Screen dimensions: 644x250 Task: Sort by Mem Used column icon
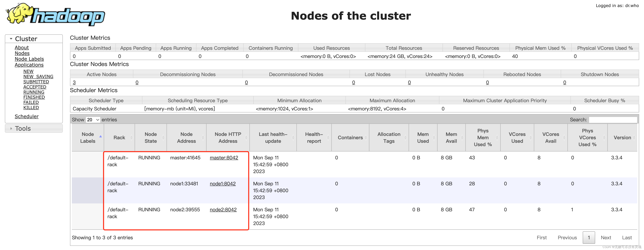pos(434,137)
